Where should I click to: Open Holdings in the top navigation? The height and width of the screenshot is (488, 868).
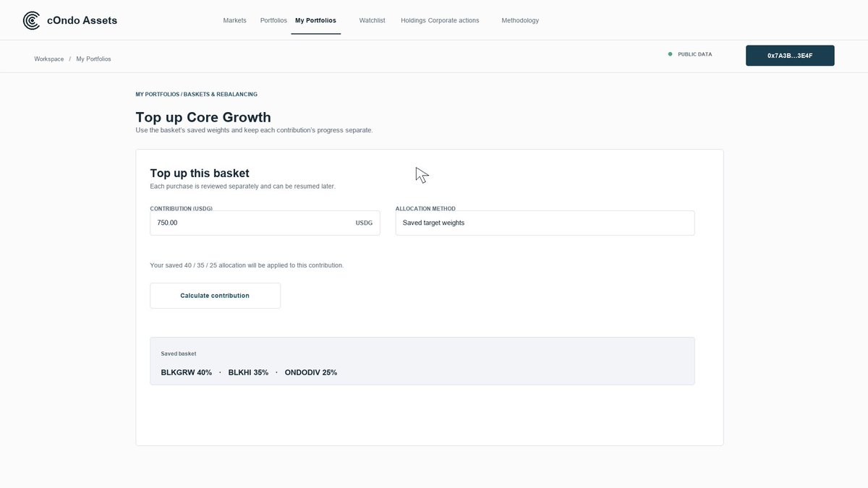click(x=413, y=20)
